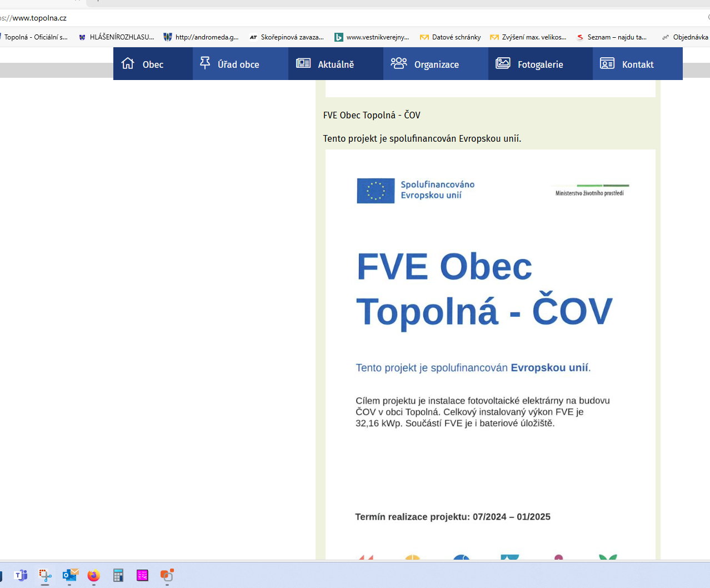
Task: Open Snipping Tool from the taskbar
Action: (x=45, y=575)
